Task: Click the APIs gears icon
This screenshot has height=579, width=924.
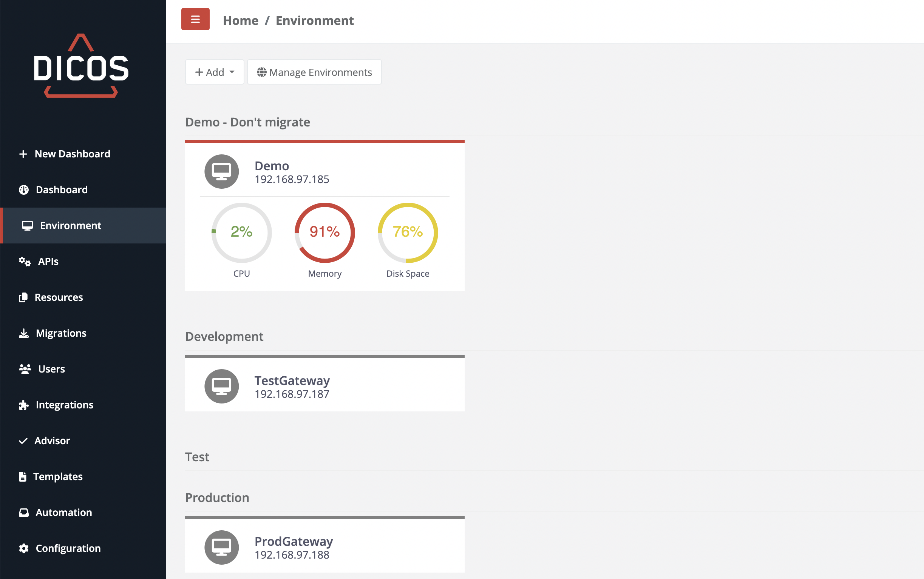Action: (25, 262)
